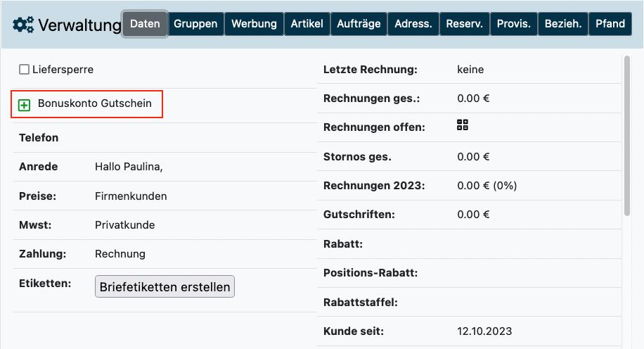Viewport: 644px width, 349px height.
Task: Switch to the Daten tab
Action: [145, 24]
